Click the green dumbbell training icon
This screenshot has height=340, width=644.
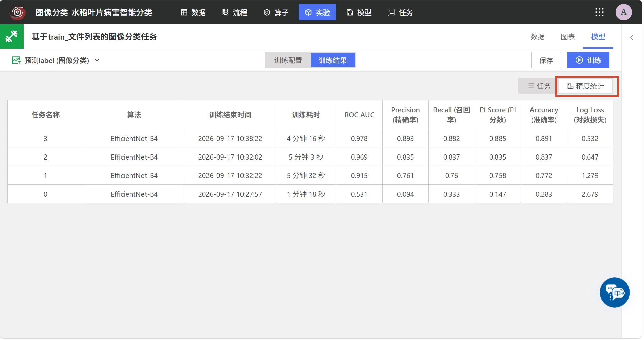click(x=12, y=36)
